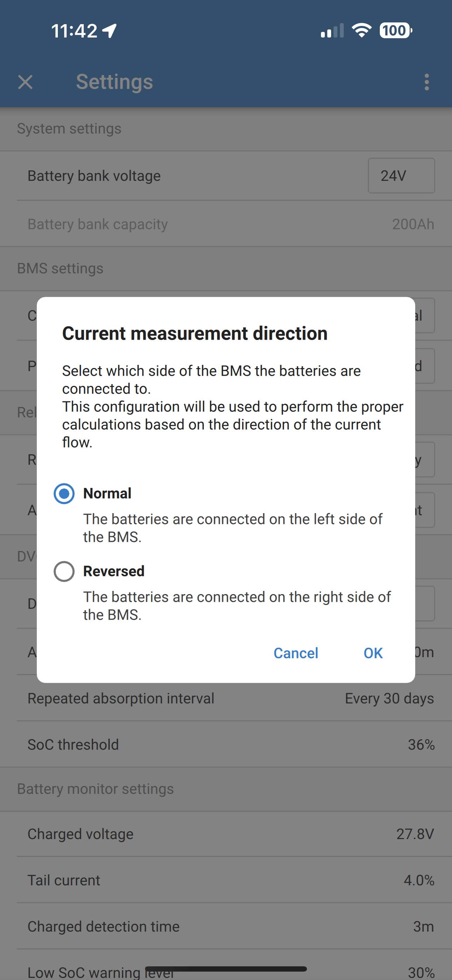
Task: Open the three-dot overflow menu
Action: coord(426,83)
